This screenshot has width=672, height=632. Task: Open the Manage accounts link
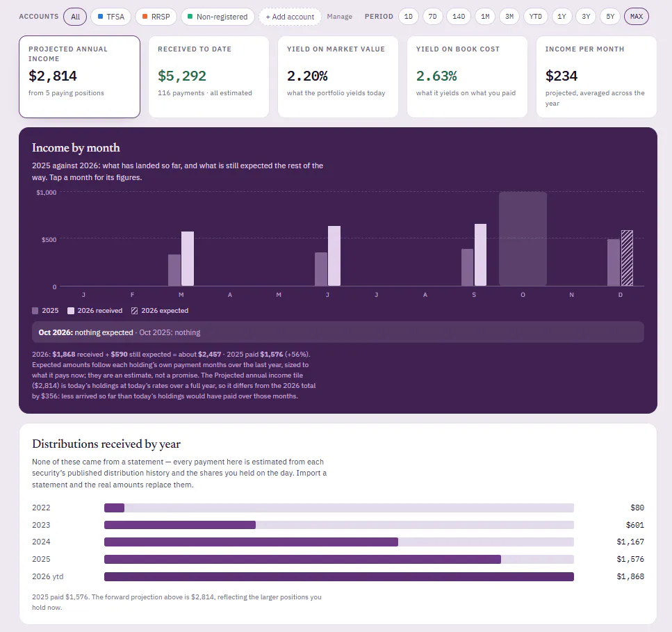coord(339,17)
